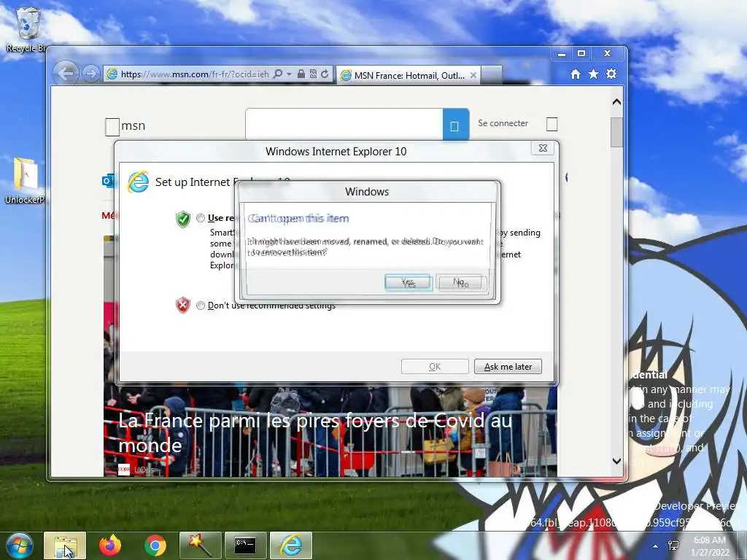This screenshot has width=747, height=560.
Task: Maximize the Internet Explorer window
Action: coord(581,54)
